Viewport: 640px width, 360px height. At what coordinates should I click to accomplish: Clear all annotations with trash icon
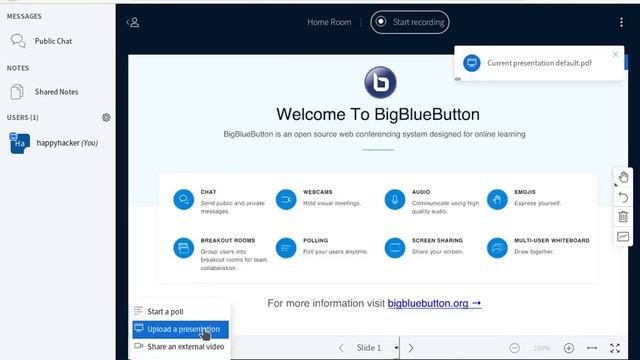click(x=623, y=217)
